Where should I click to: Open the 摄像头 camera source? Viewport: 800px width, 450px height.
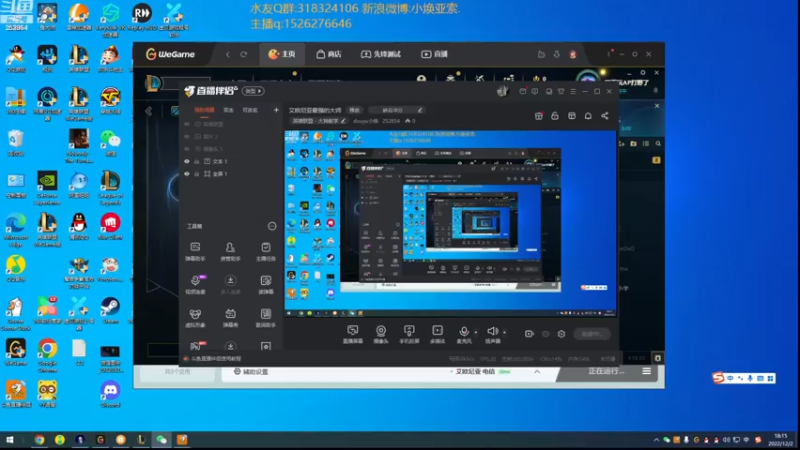pyautogui.click(x=381, y=334)
